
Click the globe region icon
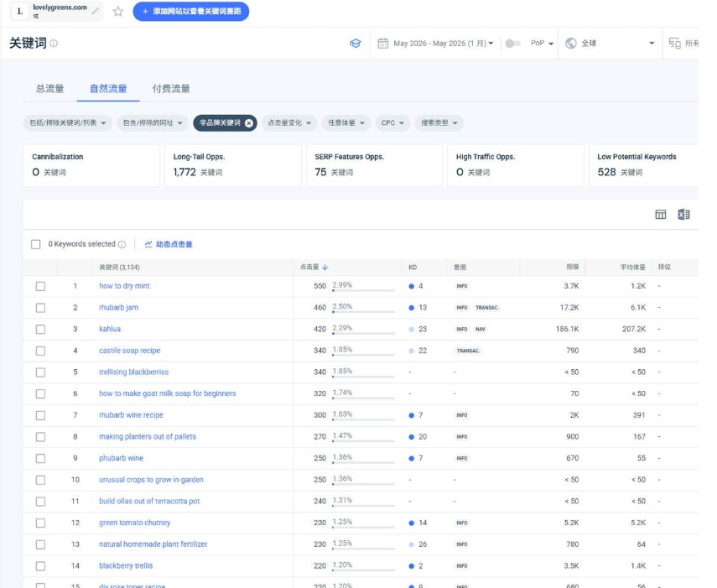pyautogui.click(x=571, y=44)
